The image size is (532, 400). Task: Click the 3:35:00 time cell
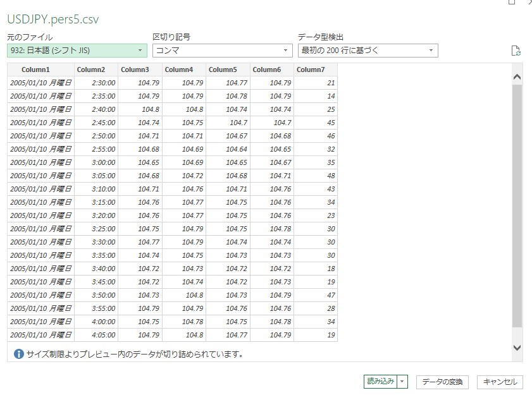(96, 255)
